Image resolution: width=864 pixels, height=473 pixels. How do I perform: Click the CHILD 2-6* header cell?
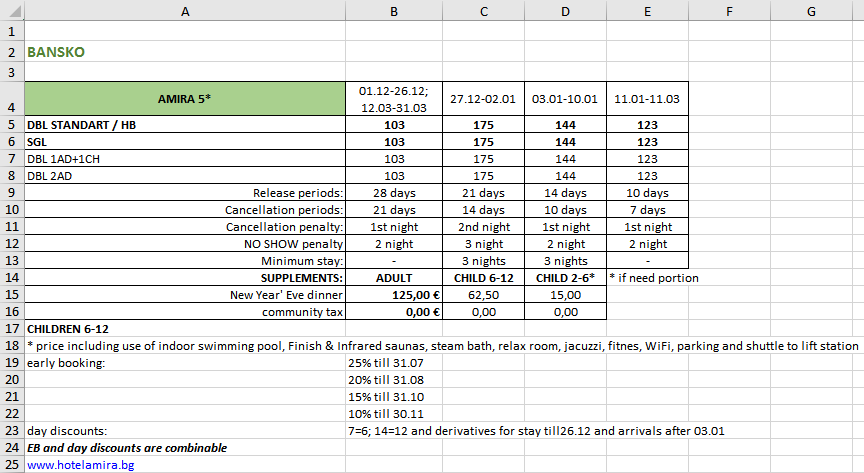565,278
